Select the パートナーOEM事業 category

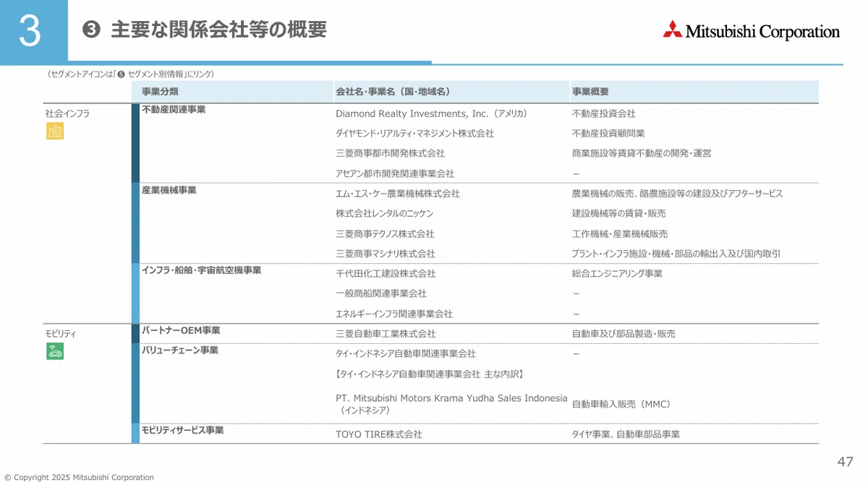click(181, 330)
